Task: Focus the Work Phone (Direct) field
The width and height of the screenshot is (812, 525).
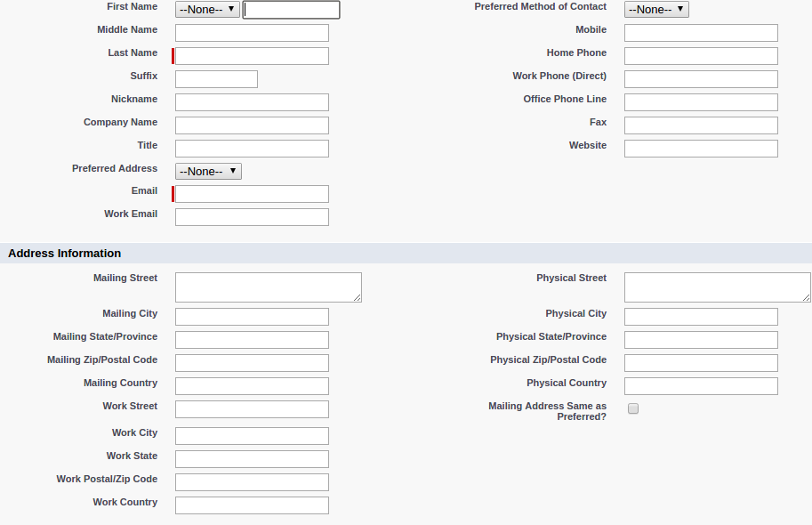Action: (701, 79)
